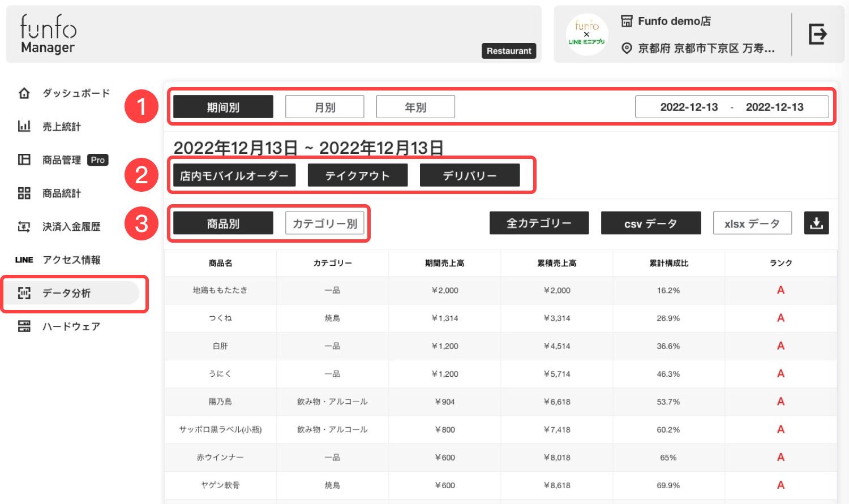The image size is (849, 504).
Task: Click the 地鶏ももたたき product row name
Action: (x=220, y=290)
